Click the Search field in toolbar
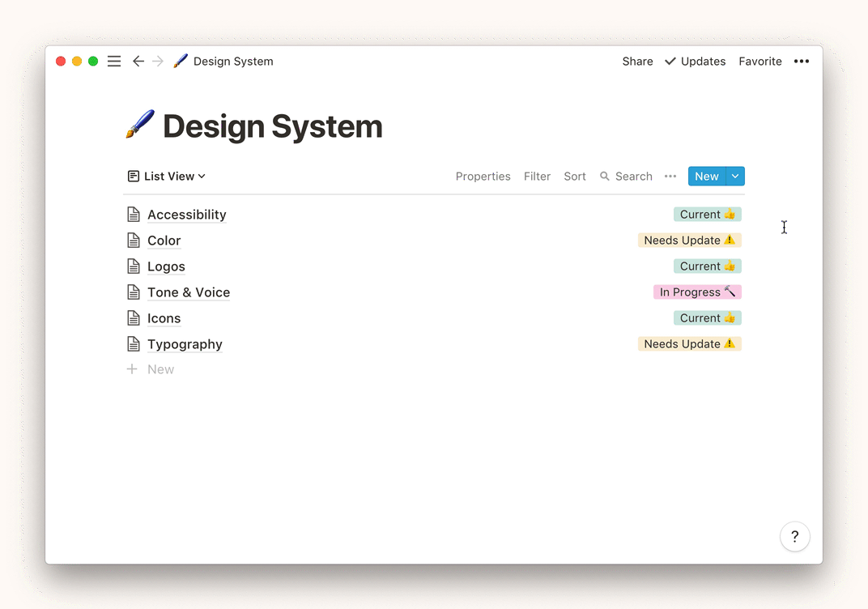The height and width of the screenshot is (609, 868). (x=626, y=177)
